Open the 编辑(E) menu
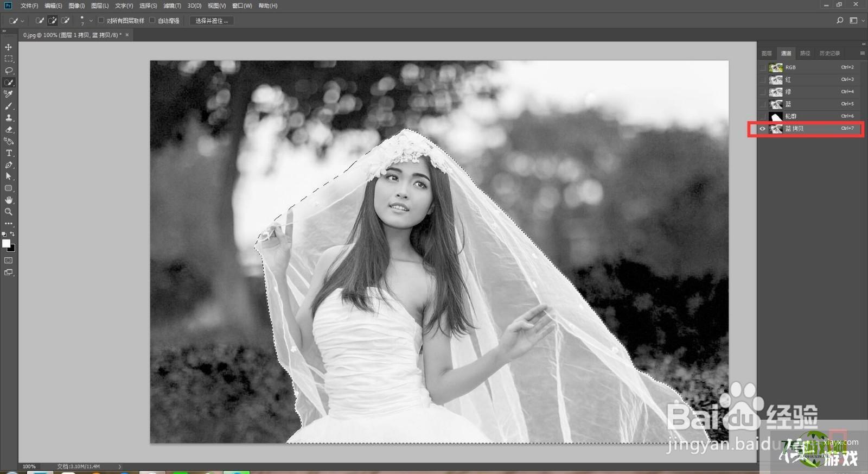This screenshot has height=474, width=868. [53, 5]
